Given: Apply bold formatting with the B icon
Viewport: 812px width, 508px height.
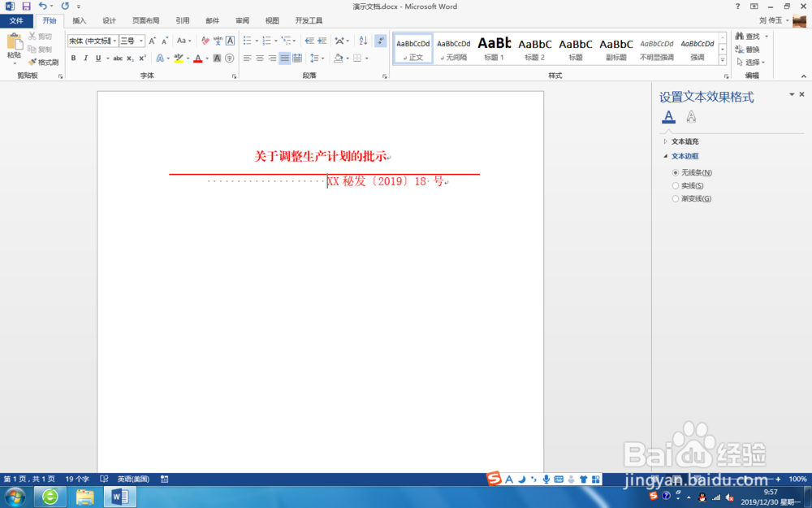Looking at the screenshot, I should pyautogui.click(x=72, y=58).
